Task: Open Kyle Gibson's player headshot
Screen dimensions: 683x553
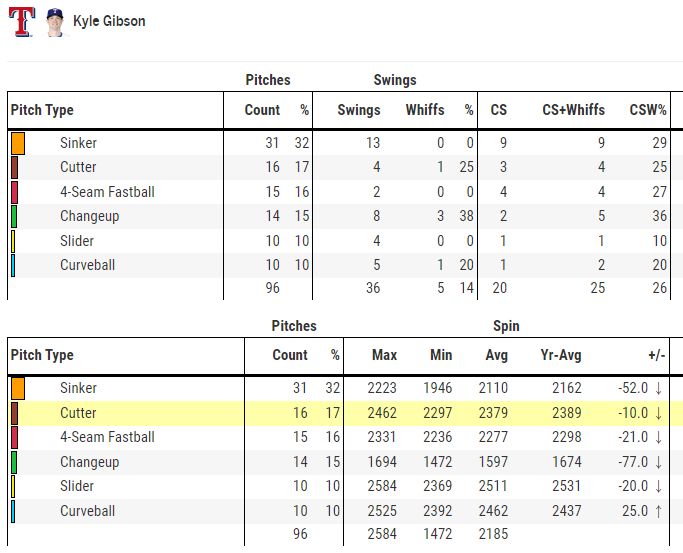Action: 55,22
